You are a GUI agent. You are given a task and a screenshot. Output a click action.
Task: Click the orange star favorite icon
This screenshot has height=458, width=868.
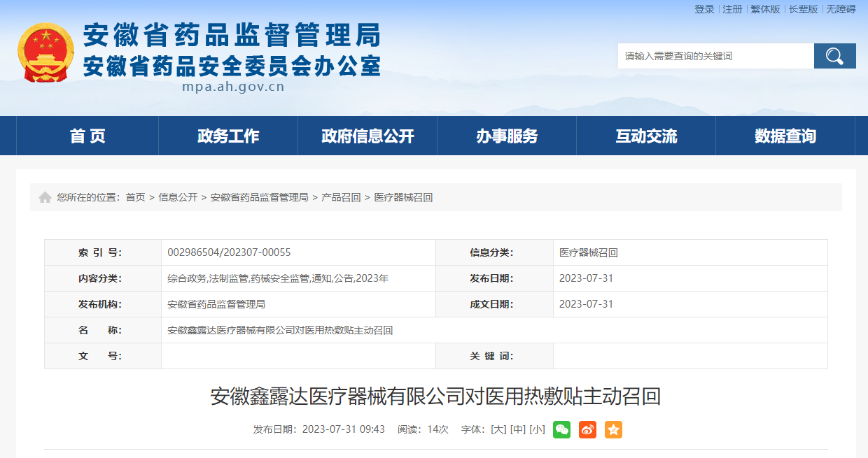(x=613, y=430)
